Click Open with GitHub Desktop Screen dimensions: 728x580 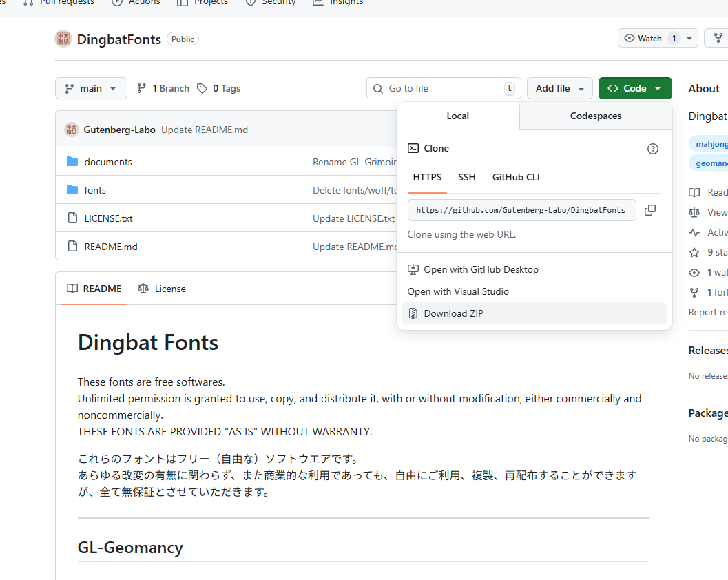click(481, 269)
